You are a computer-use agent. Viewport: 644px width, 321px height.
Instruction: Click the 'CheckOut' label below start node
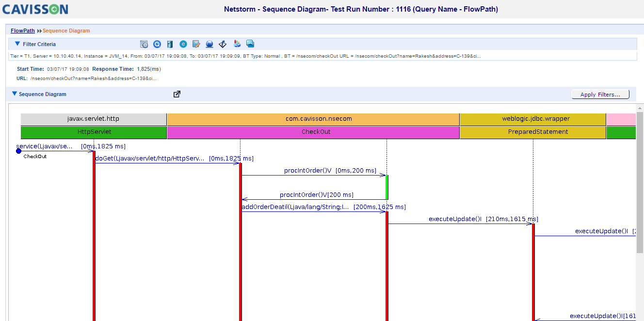35,157
